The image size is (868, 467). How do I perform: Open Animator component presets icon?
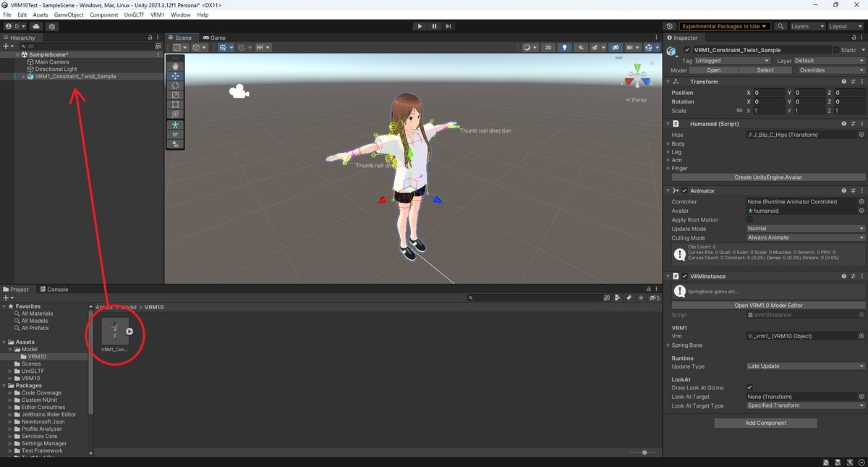coord(852,190)
